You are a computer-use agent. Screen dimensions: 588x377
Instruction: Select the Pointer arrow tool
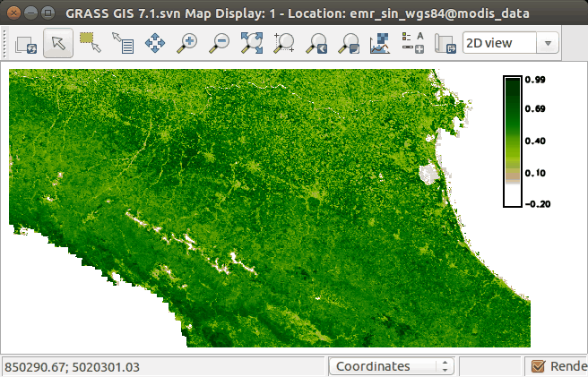click(58, 42)
